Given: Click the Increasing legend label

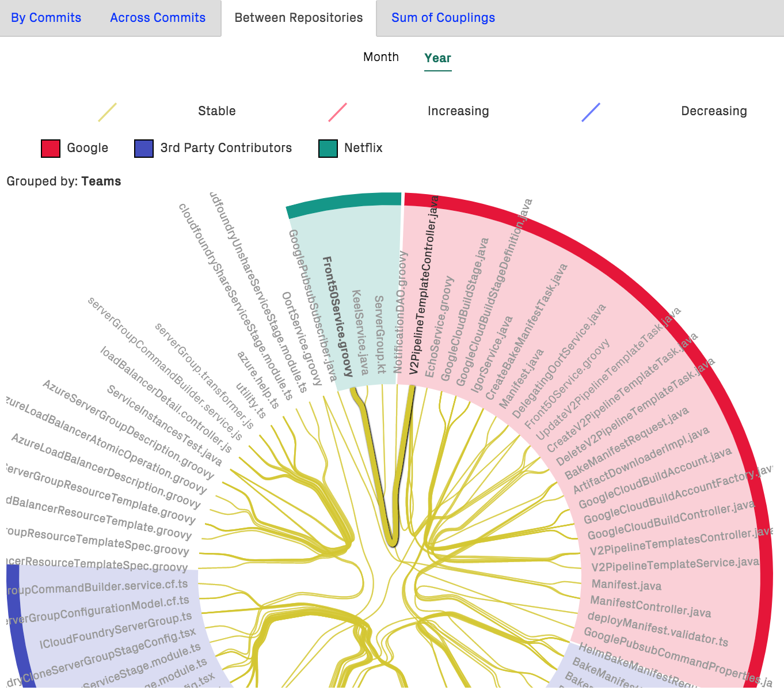Looking at the screenshot, I should [458, 111].
